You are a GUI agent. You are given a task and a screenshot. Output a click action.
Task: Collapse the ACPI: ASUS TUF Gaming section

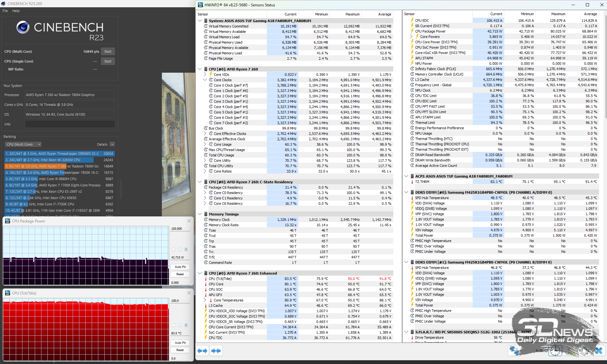pos(406,176)
